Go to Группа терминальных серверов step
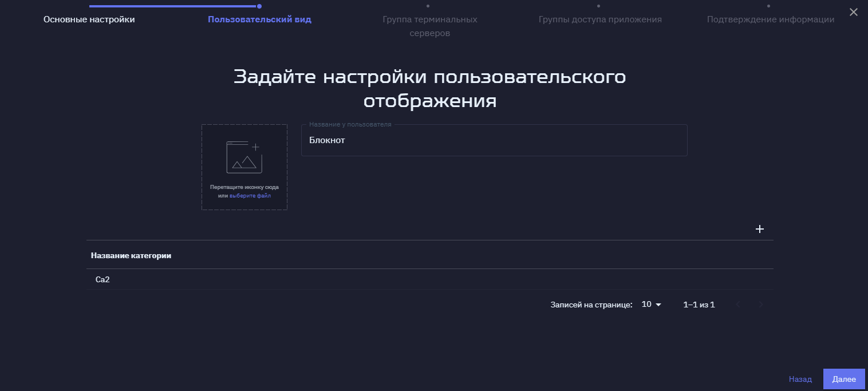The image size is (868, 391). click(x=430, y=26)
